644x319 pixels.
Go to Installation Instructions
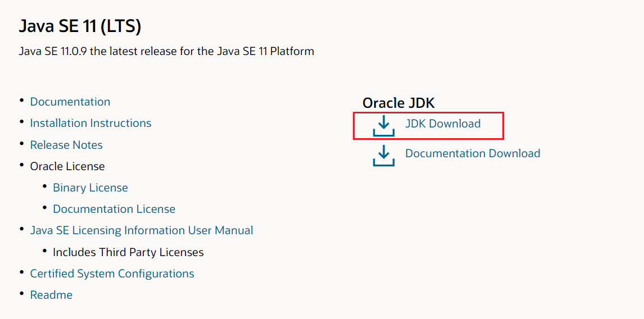tap(90, 123)
